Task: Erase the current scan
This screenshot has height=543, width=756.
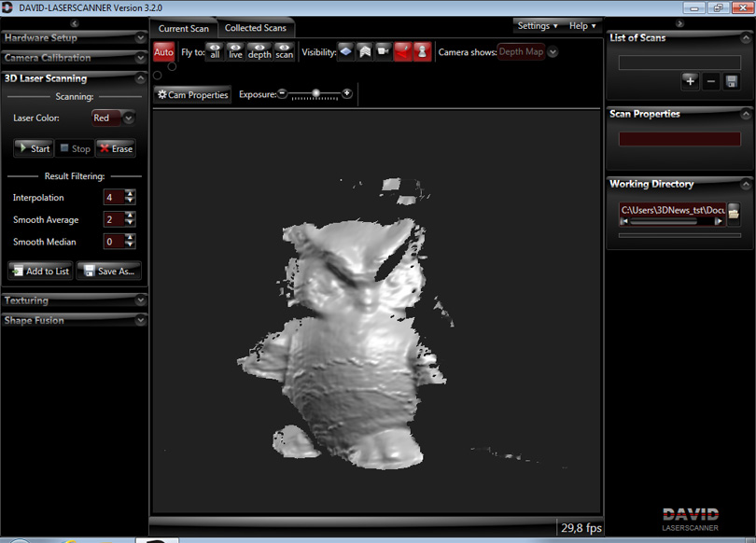Action: (x=116, y=148)
